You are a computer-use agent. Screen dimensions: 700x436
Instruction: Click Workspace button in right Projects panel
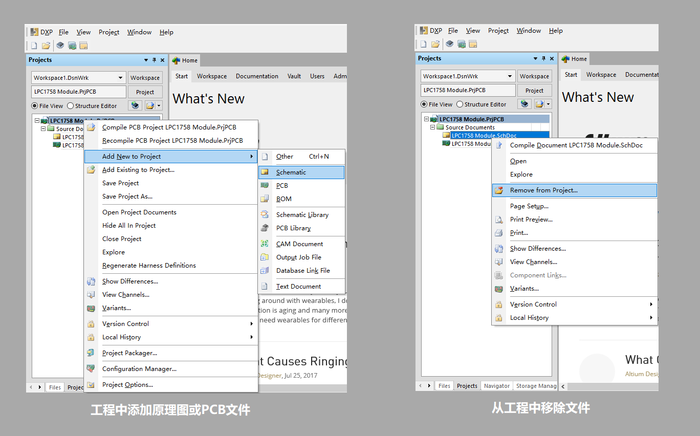tap(534, 76)
